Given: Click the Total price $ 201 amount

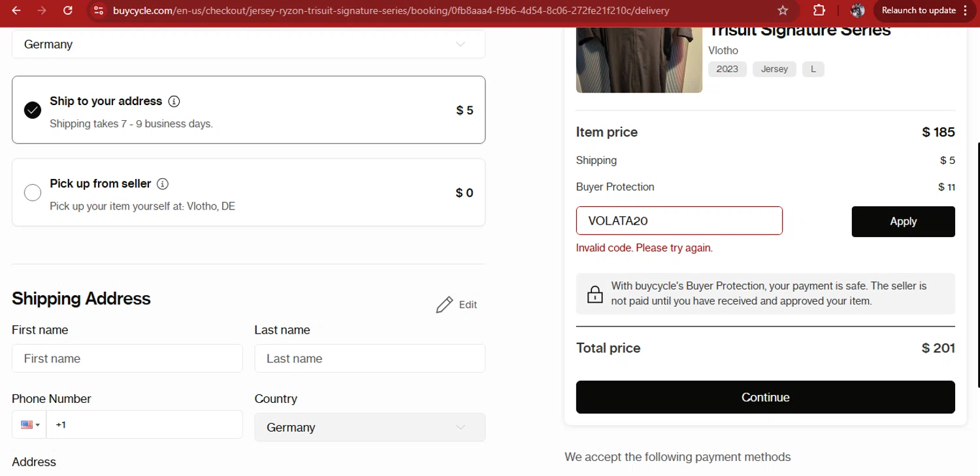Looking at the screenshot, I should [938, 348].
